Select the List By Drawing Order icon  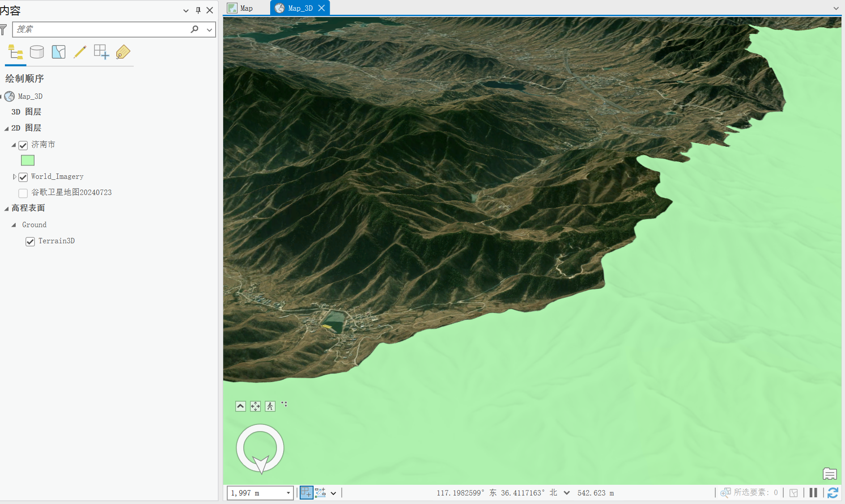[x=16, y=52]
